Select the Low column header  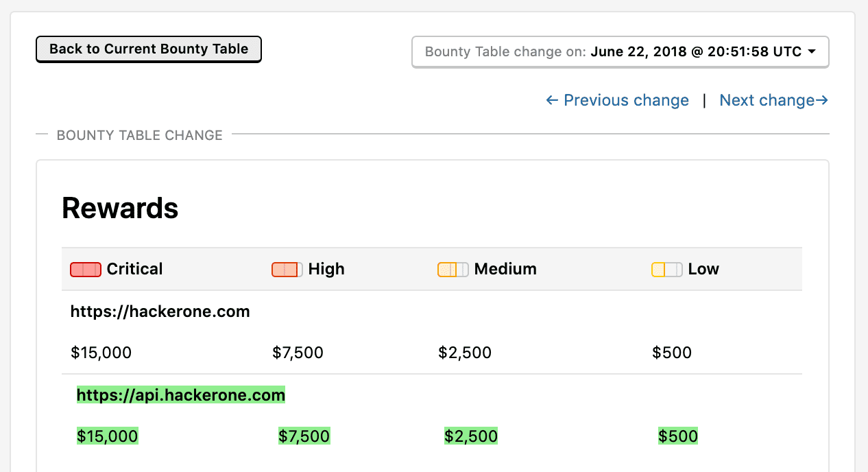[703, 269]
